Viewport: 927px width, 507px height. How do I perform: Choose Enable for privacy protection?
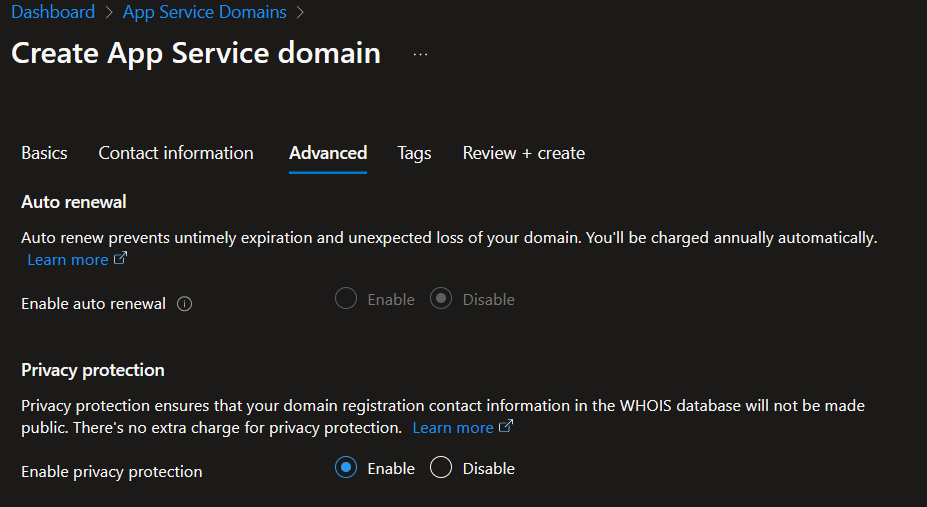tap(346, 468)
